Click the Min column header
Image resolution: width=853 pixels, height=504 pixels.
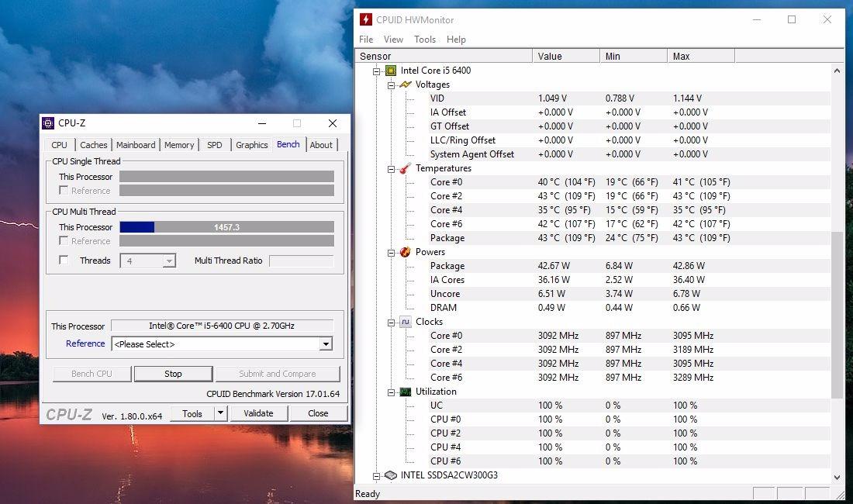(634, 56)
